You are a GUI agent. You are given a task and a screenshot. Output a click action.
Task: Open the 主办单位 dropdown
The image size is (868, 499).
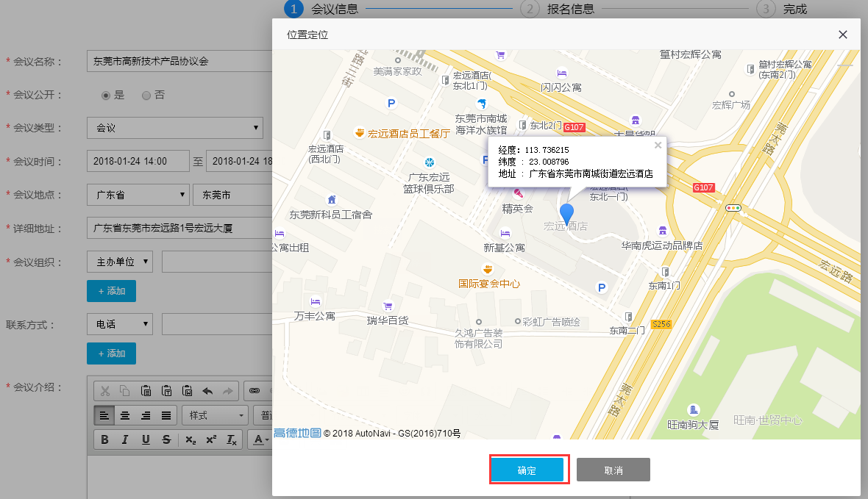pyautogui.click(x=120, y=262)
